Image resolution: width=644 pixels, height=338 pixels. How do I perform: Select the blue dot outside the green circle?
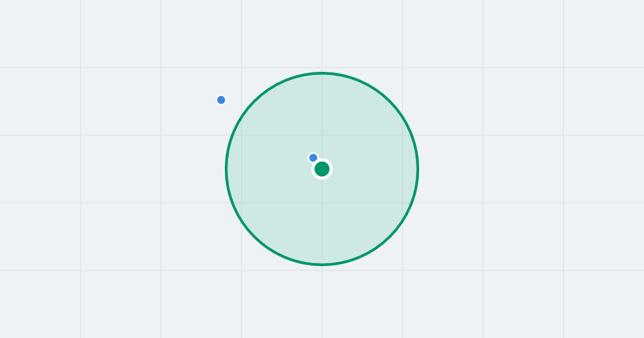[x=221, y=100]
